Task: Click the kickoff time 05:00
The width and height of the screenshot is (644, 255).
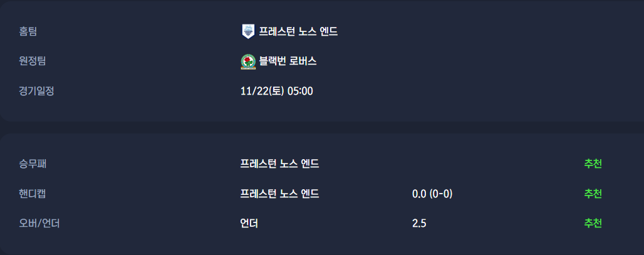Action: point(300,91)
